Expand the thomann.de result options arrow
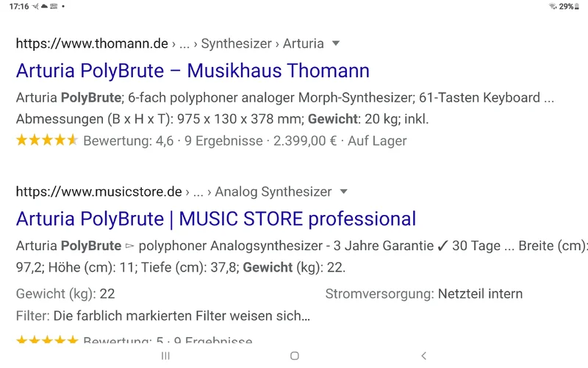 tap(336, 43)
